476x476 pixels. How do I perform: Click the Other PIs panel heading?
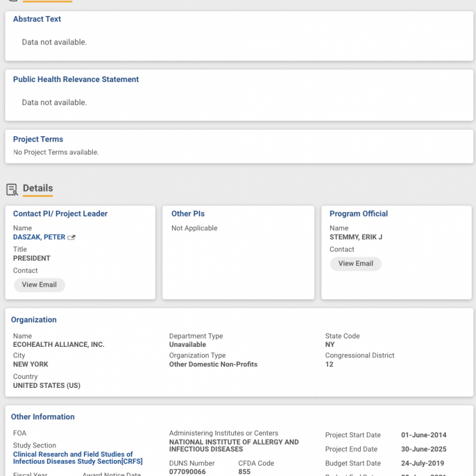click(188, 214)
